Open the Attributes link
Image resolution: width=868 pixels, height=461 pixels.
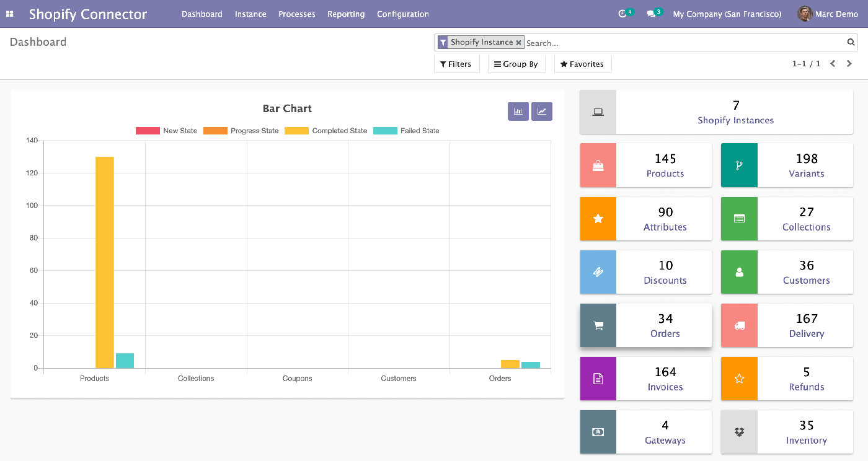[665, 227]
